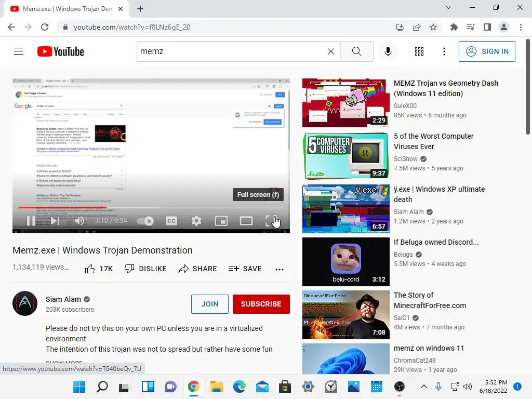Open the Extensions puzzle icon
This screenshot has width=532, height=399.
pos(454,27)
